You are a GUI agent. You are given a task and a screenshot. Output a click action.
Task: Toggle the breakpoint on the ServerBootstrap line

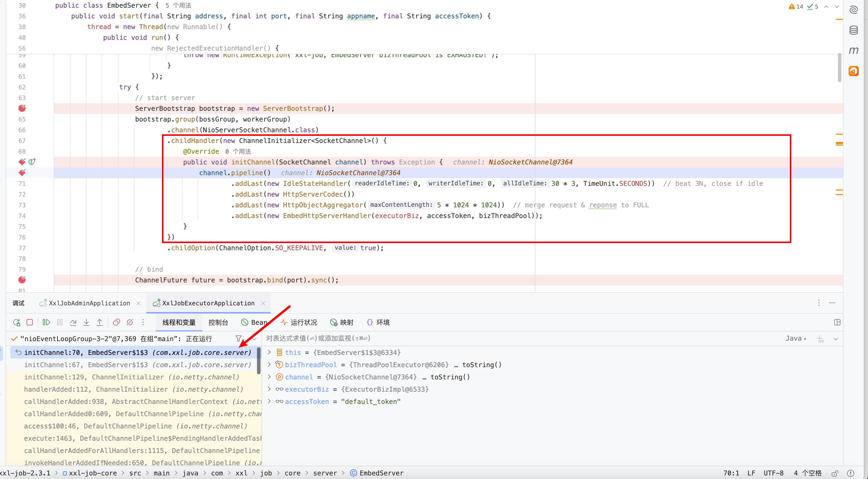coord(22,108)
